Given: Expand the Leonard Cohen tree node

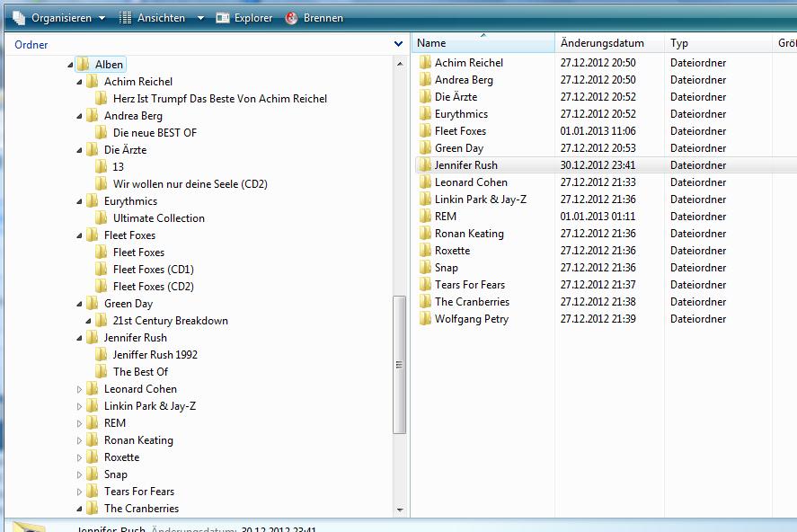Looking at the screenshot, I should tap(79, 389).
